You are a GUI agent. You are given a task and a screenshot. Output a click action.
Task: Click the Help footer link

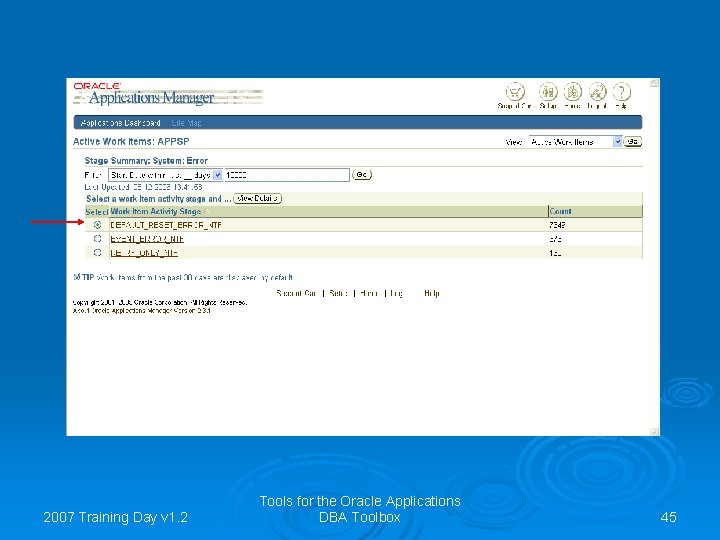click(432, 293)
